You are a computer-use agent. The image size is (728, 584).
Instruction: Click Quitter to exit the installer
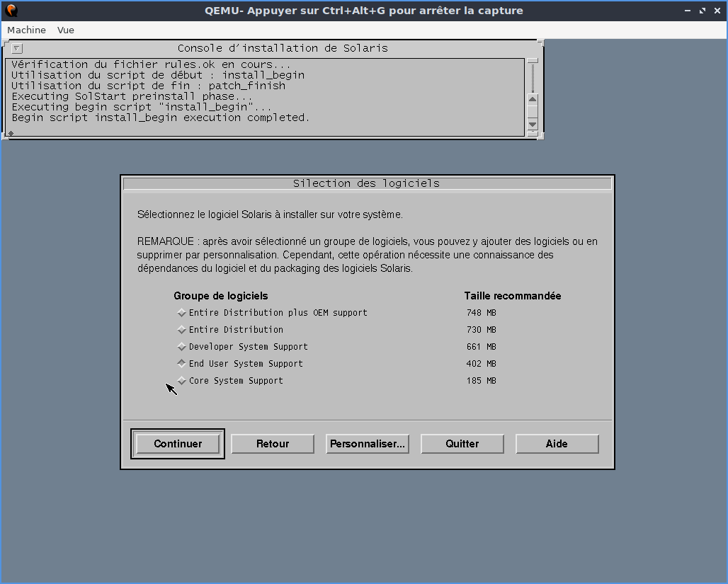pos(462,444)
